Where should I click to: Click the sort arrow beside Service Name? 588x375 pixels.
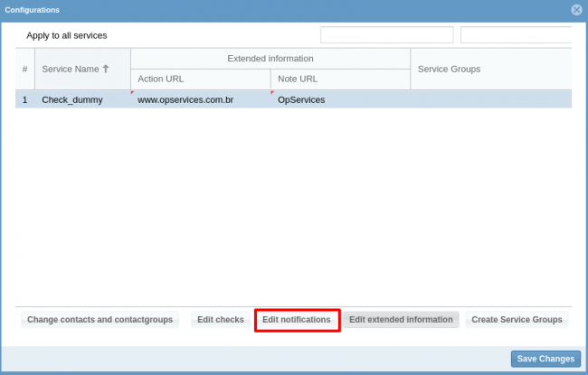point(106,69)
